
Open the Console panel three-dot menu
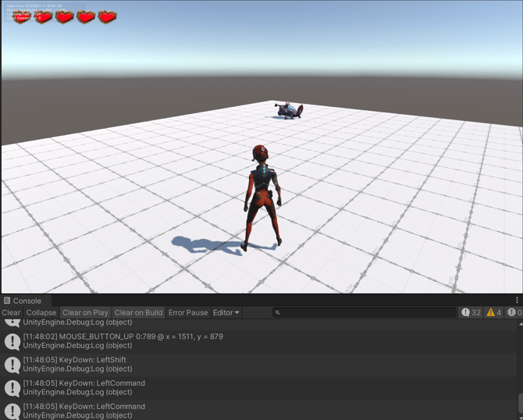(x=517, y=301)
